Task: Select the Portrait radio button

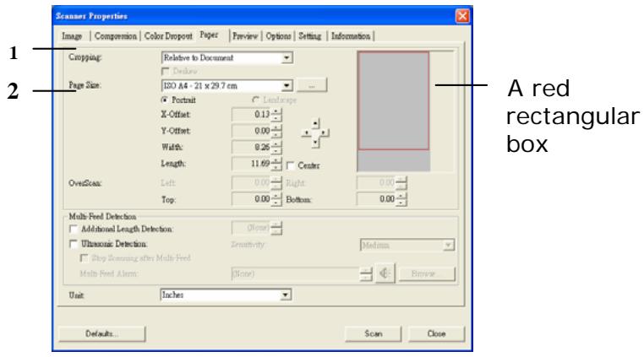Action: 165,100
